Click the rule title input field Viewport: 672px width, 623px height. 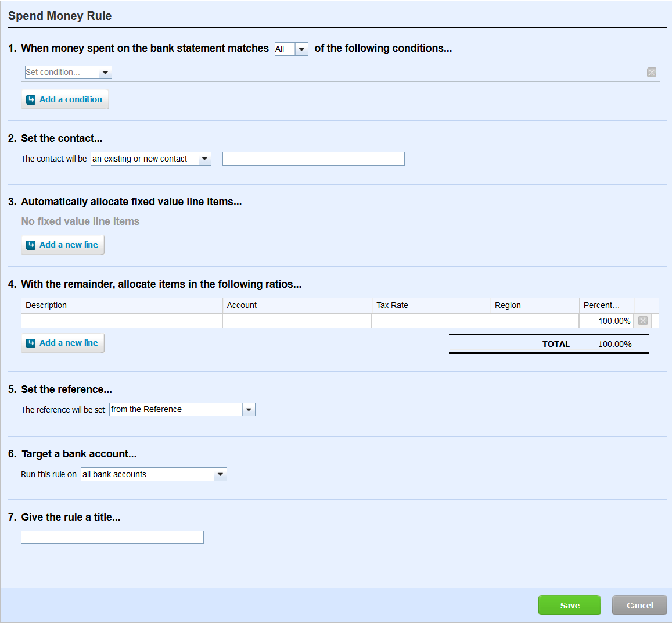[112, 537]
